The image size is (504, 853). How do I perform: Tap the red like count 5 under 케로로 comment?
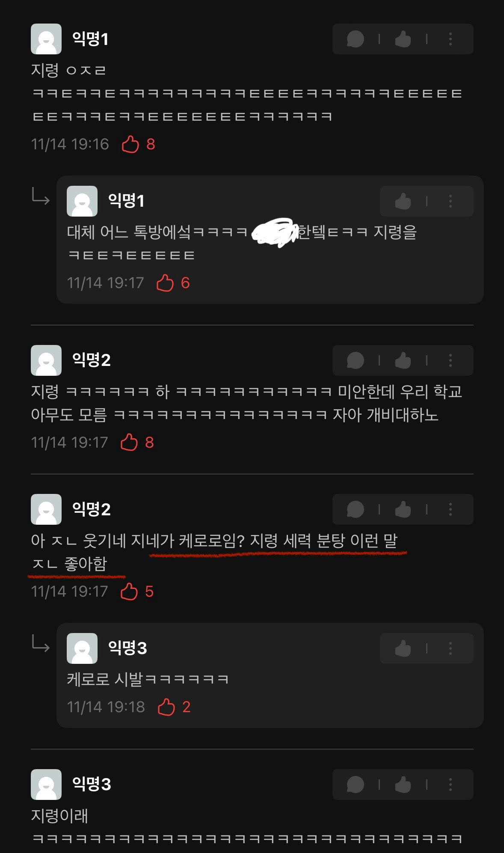tap(149, 591)
